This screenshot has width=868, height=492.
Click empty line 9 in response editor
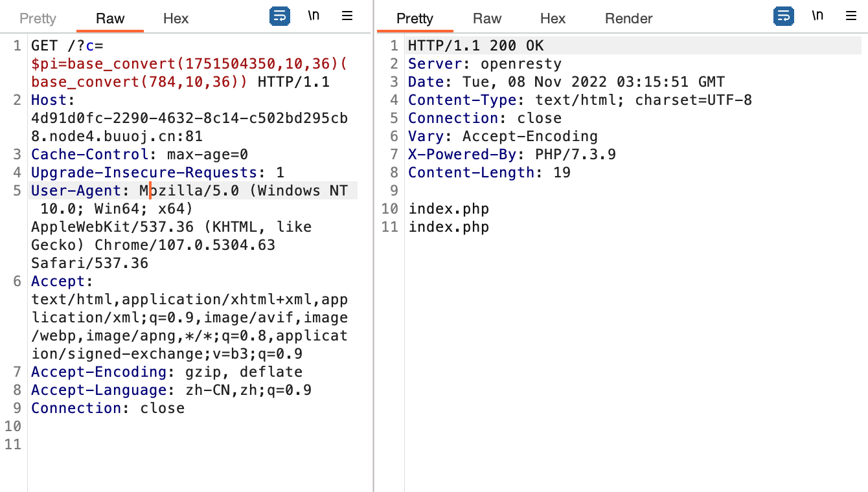635,191
